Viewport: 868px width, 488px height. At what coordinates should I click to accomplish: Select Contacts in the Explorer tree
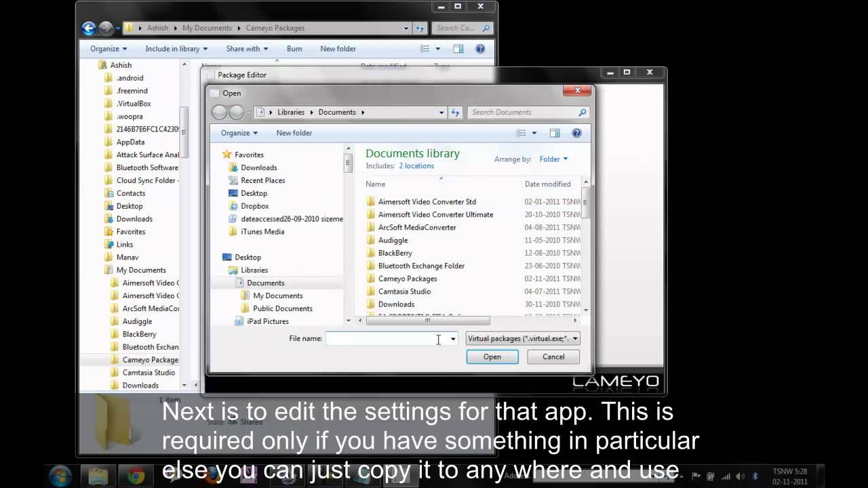[131, 193]
